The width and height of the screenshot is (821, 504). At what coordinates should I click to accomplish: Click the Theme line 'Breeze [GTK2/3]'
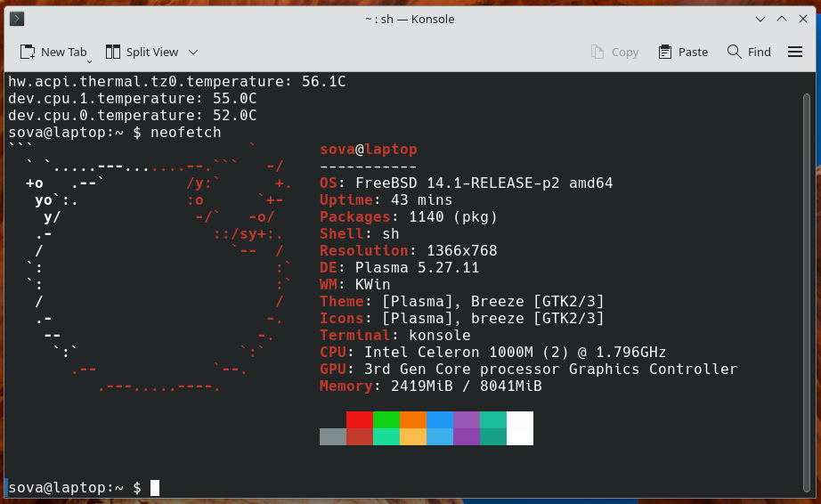coord(537,302)
